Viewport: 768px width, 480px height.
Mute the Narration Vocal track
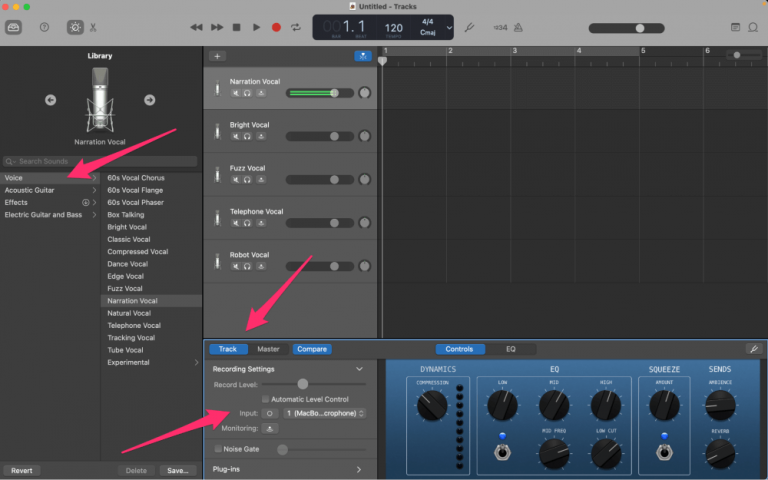[236, 93]
